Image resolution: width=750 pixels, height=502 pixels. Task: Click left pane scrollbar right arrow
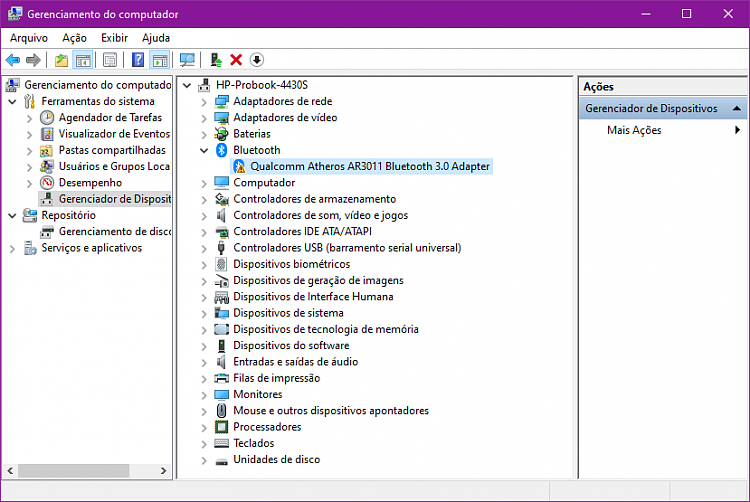pyautogui.click(x=164, y=470)
